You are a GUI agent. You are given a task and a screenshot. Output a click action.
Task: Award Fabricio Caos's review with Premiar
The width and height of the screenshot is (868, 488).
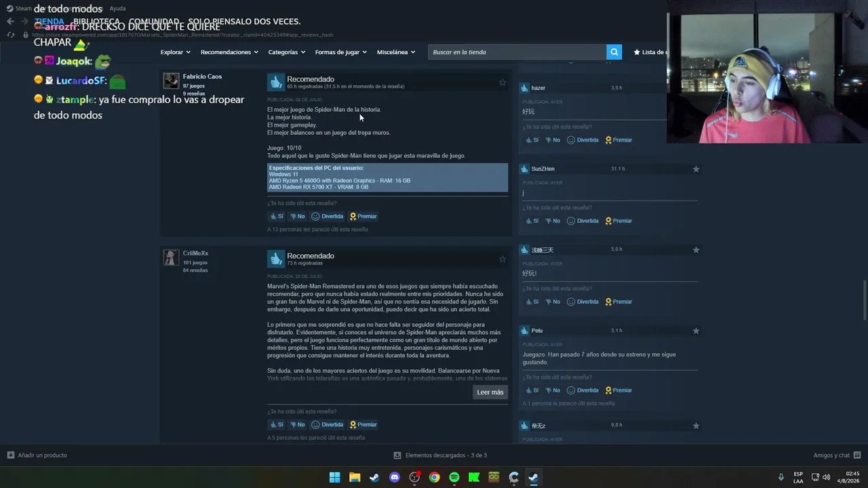(363, 216)
